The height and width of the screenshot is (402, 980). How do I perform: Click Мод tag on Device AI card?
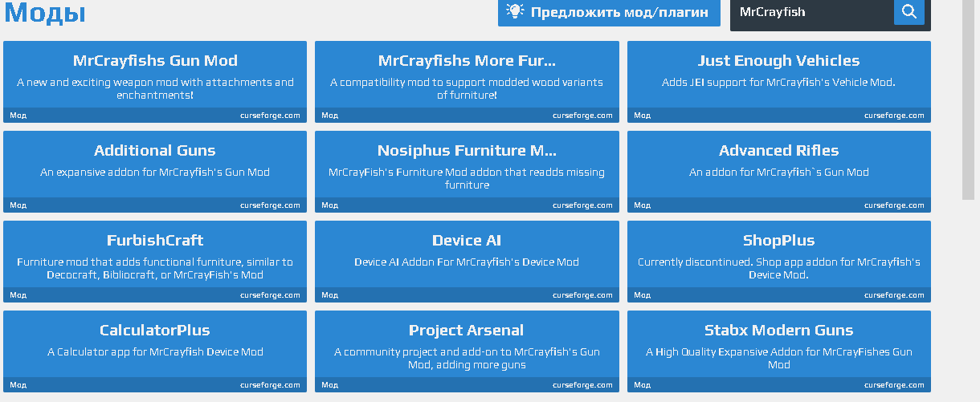coord(329,295)
